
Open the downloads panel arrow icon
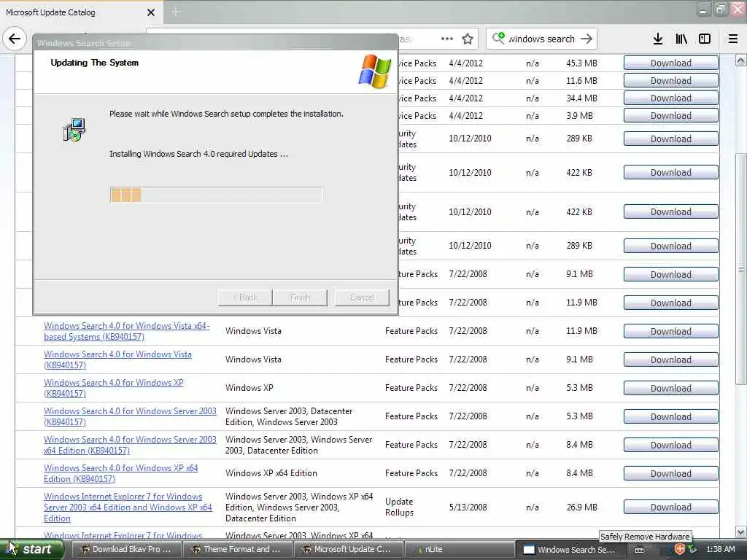point(658,39)
